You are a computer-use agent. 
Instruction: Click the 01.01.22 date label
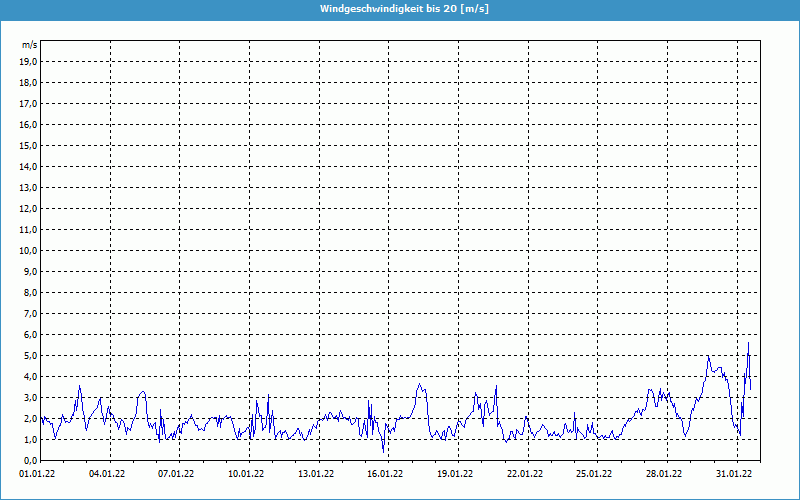[39, 475]
